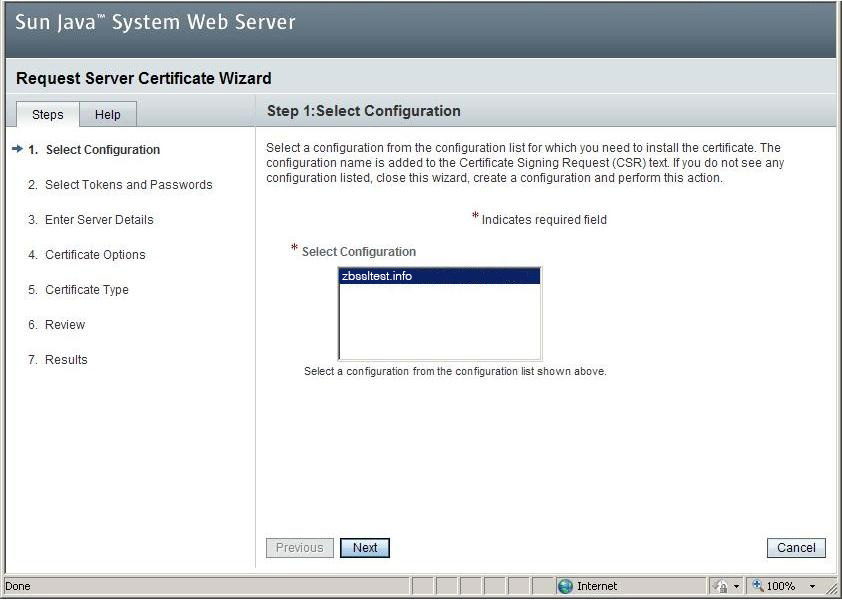Click the blue arrow beside Select Configuration step
The height and width of the screenshot is (600, 842).
(x=17, y=150)
